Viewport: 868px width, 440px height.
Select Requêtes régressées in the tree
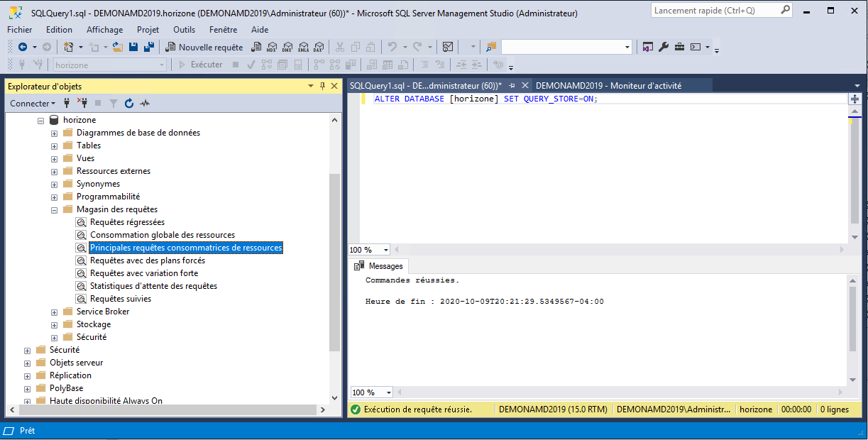pyautogui.click(x=127, y=222)
